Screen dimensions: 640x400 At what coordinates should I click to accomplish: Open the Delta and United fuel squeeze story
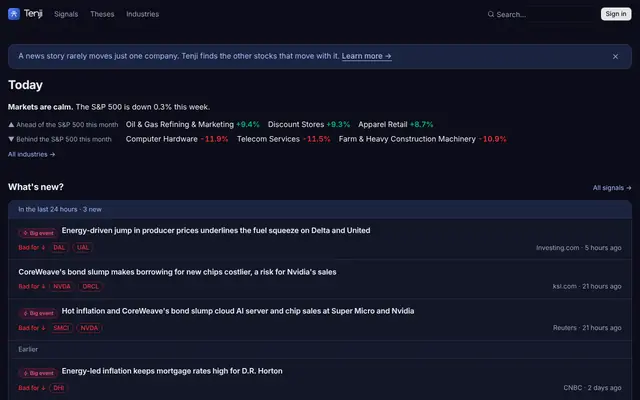(x=216, y=231)
